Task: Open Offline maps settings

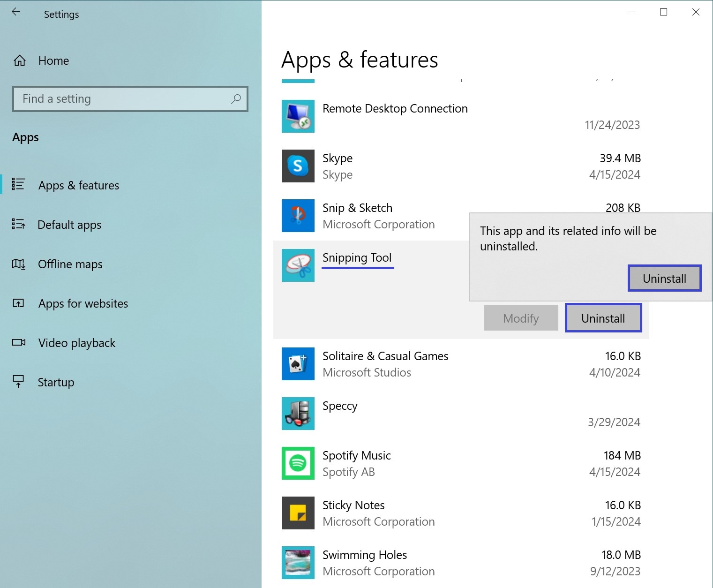Action: point(70,264)
